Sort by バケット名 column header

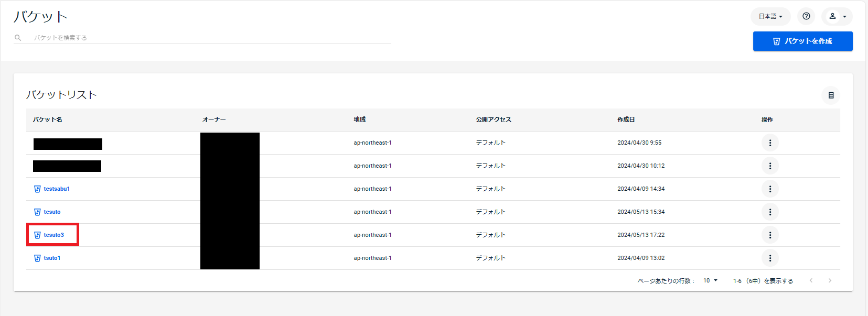pyautogui.click(x=47, y=119)
